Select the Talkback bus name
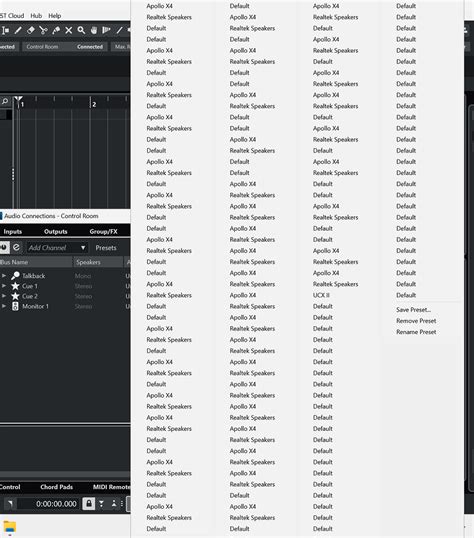474x538 pixels. click(34, 276)
